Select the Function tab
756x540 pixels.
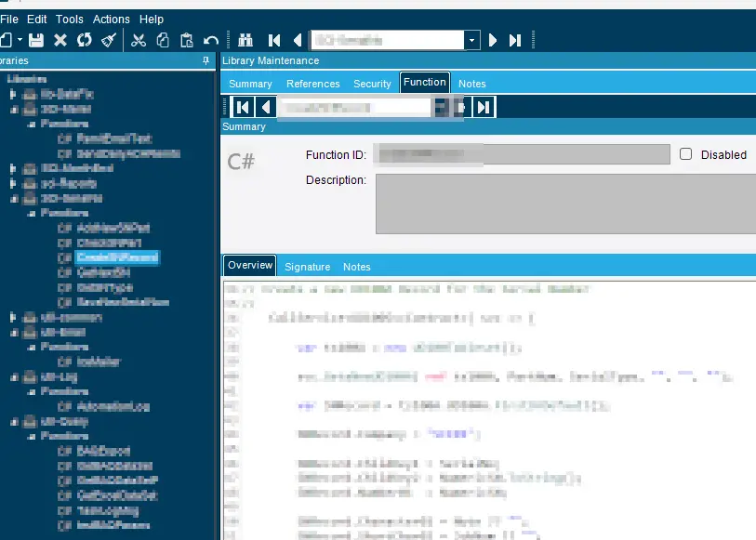pyautogui.click(x=425, y=83)
